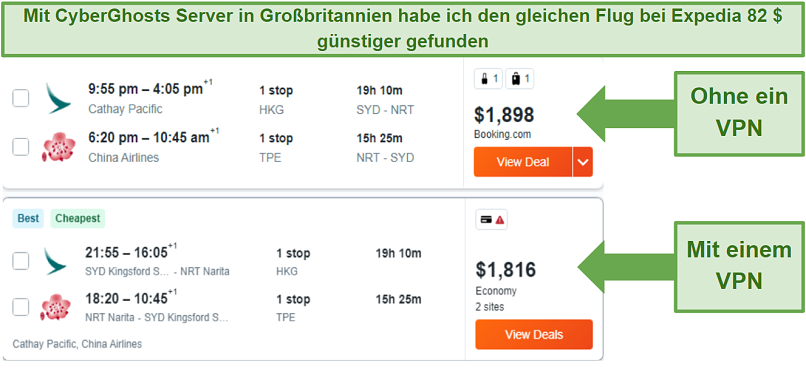Click the Cathay Pacific logo in top result
This screenshot has height=386, width=806.
(58, 98)
